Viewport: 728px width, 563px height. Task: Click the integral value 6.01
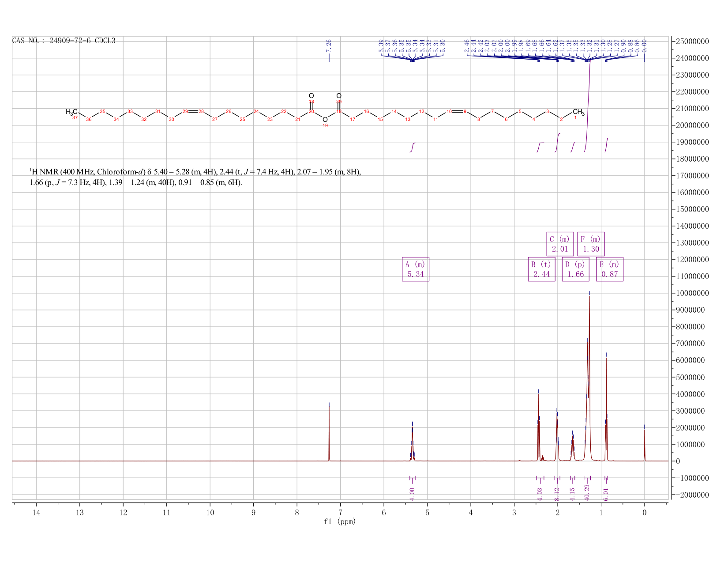[606, 494]
